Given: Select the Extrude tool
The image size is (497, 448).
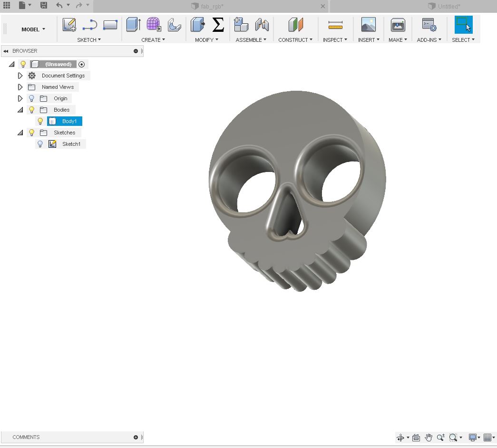Looking at the screenshot, I should pyautogui.click(x=133, y=24).
